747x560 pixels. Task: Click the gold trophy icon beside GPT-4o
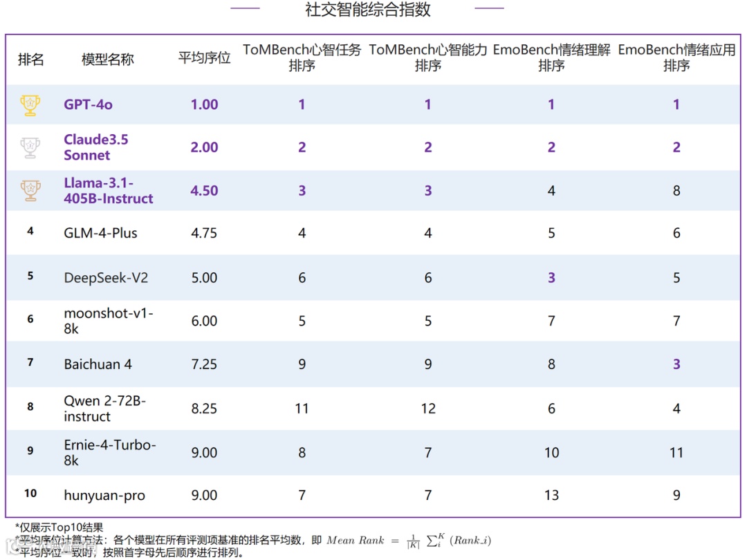click(30, 105)
